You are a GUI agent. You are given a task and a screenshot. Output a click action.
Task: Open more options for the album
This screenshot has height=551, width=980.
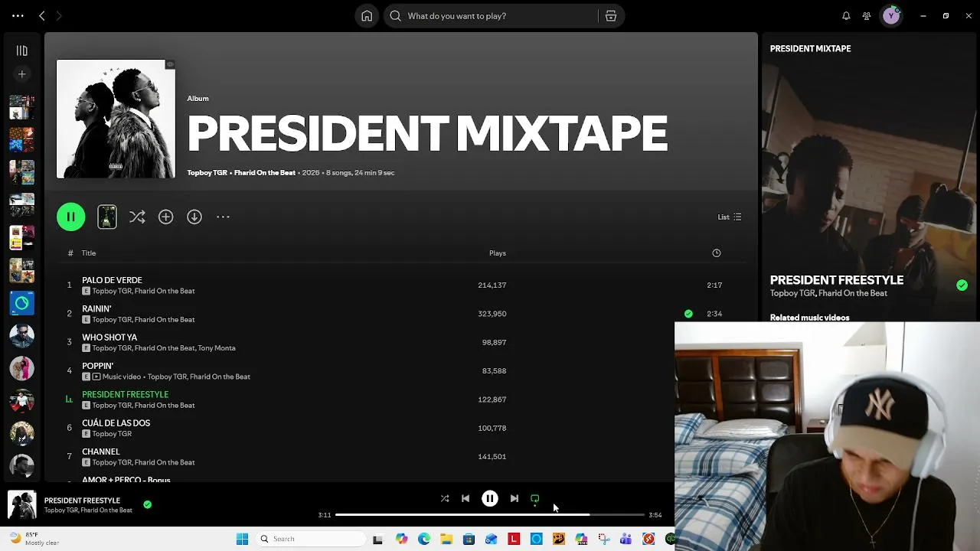tap(223, 217)
